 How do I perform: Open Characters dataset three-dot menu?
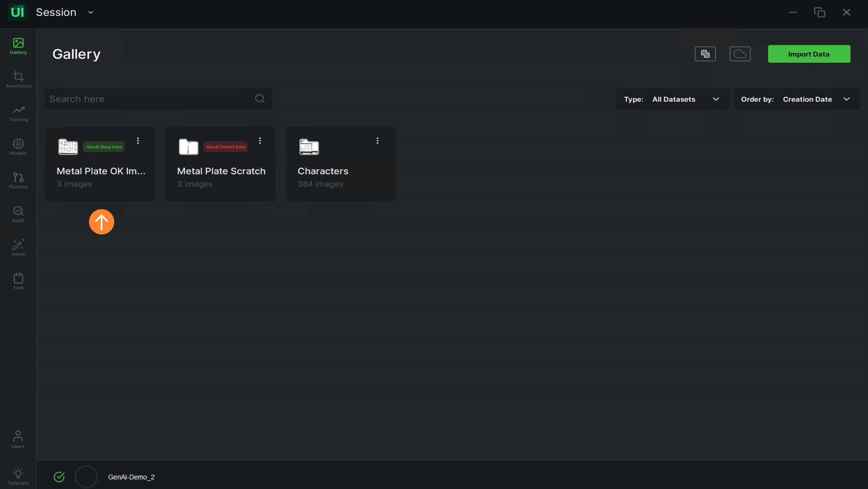point(377,140)
